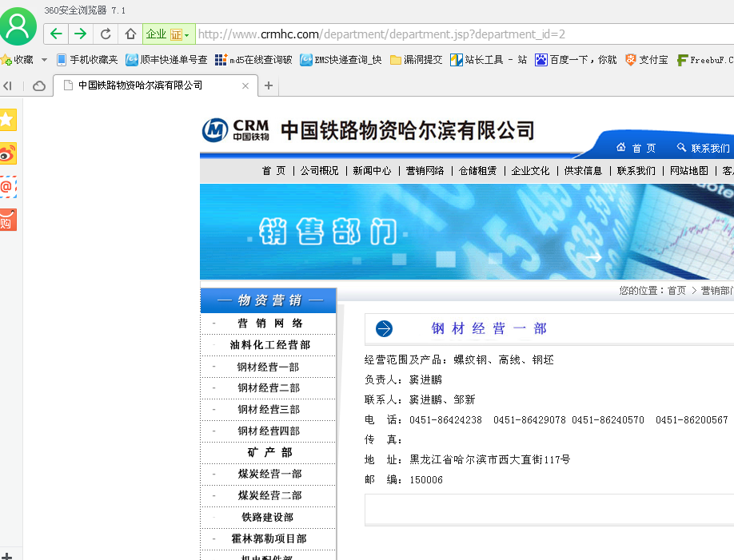
Task: Open a new tab with plus button
Action: 269,85
